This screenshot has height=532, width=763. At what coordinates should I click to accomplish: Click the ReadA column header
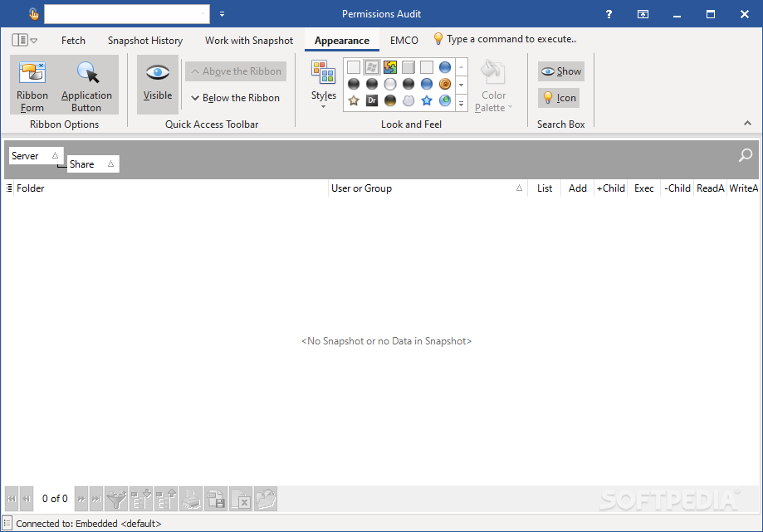click(710, 188)
